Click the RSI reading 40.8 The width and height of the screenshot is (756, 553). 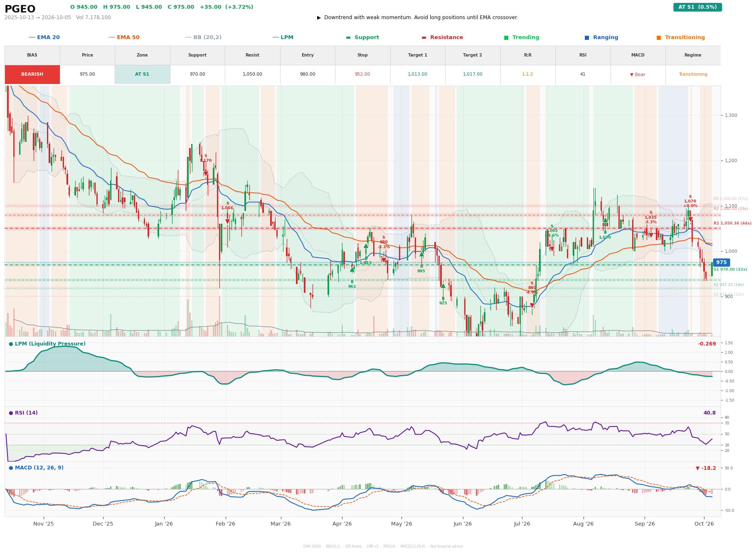click(709, 413)
